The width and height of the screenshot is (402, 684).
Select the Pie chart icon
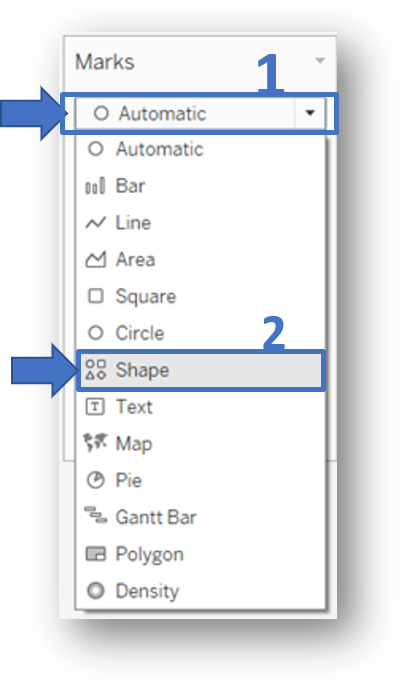coord(95,480)
